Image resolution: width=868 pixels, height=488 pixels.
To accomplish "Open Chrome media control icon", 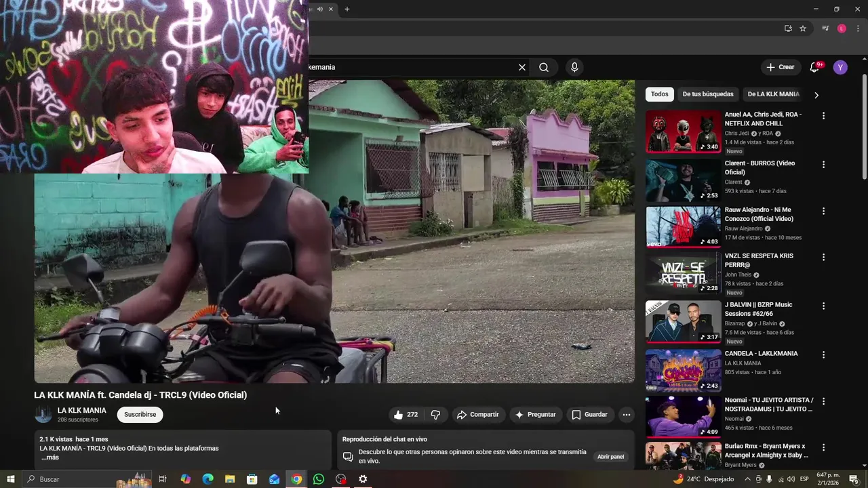I will [825, 28].
